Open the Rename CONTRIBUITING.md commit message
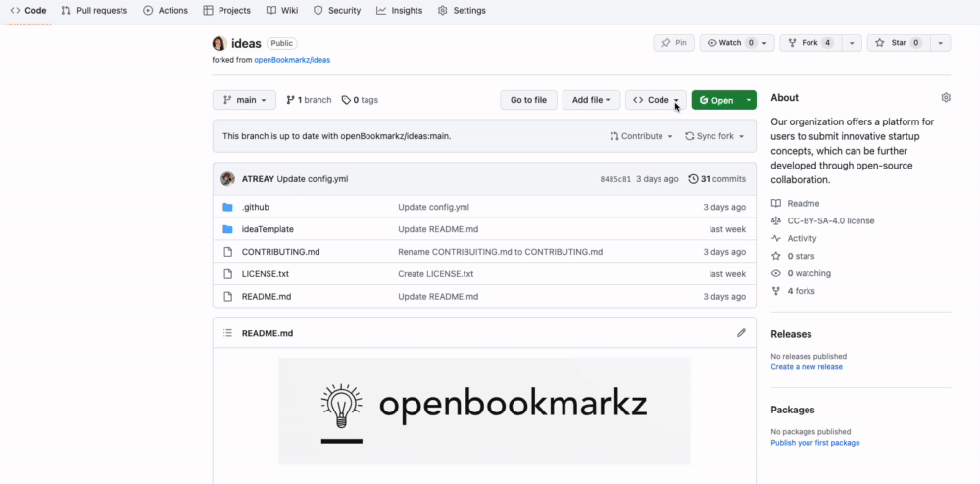Image resolution: width=980 pixels, height=484 pixels. point(501,252)
